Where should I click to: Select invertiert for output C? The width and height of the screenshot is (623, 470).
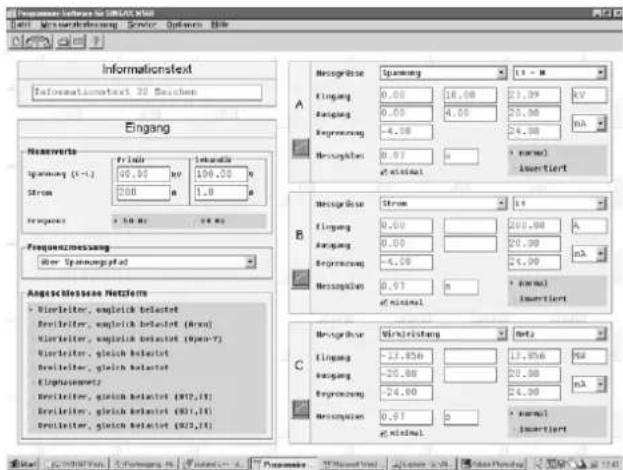coord(542,429)
